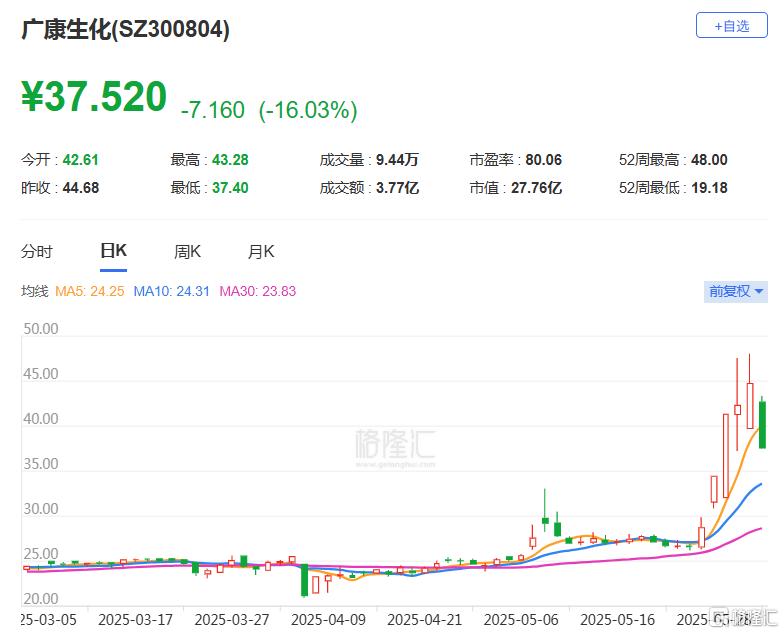The image size is (784, 634).
Task: Switch to the 分时 intraday tab
Action: click(x=36, y=251)
